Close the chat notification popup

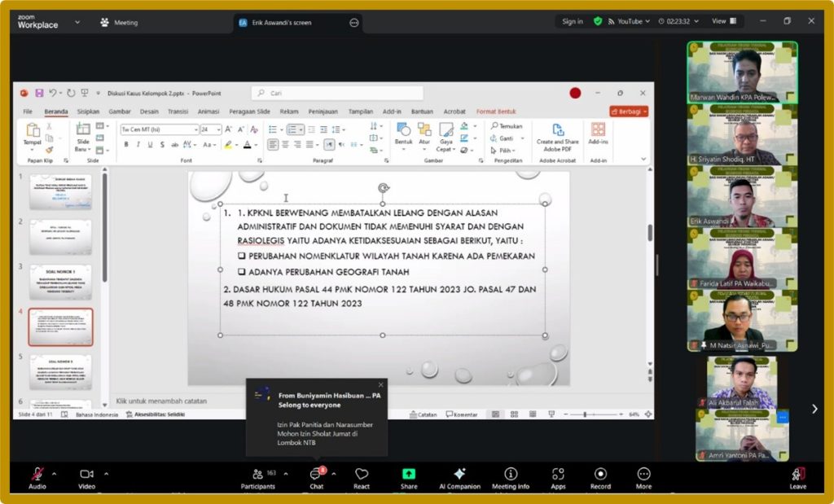pos(380,385)
